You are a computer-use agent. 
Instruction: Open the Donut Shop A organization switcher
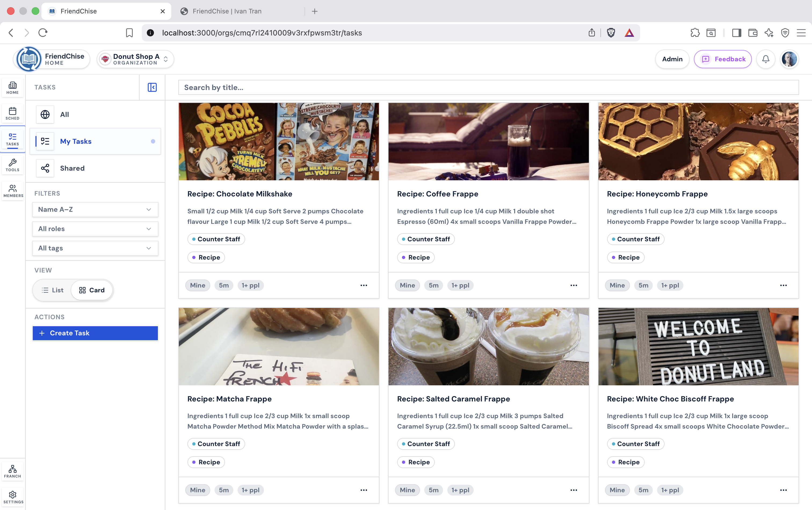coord(136,59)
